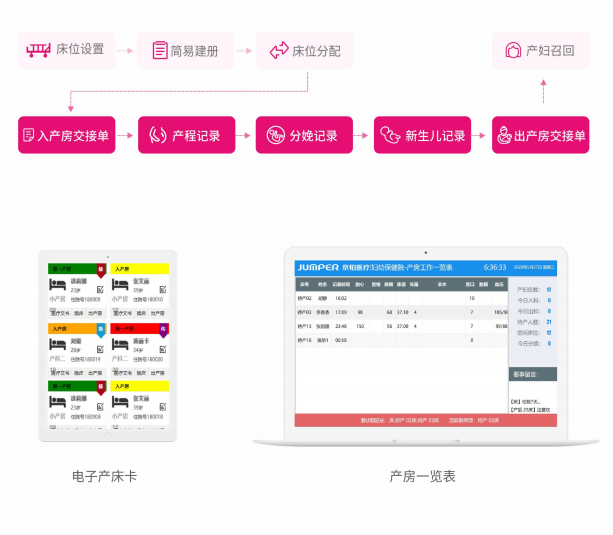Viewport: 613px width, 535px height.
Task: Click the document icon in 简易建册
Action: [x=160, y=50]
